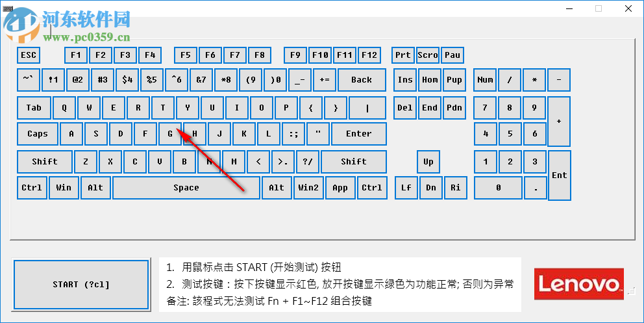The image size is (644, 323).
Task: Click the ?/ key
Action: point(308,162)
